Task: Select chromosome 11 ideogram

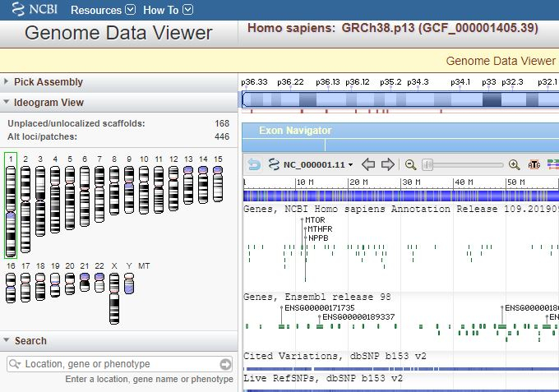Action: tap(159, 190)
